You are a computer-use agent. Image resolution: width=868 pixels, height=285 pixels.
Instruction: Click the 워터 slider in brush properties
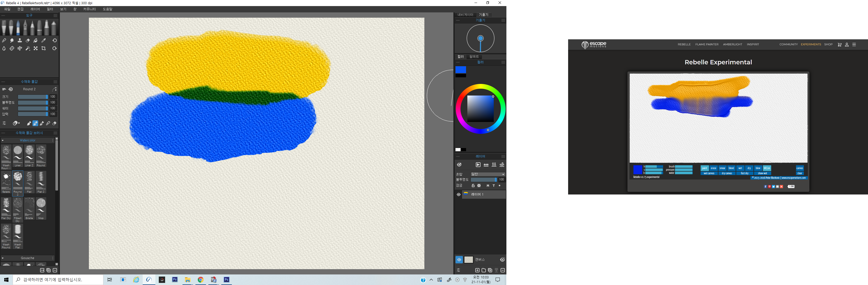(x=33, y=108)
